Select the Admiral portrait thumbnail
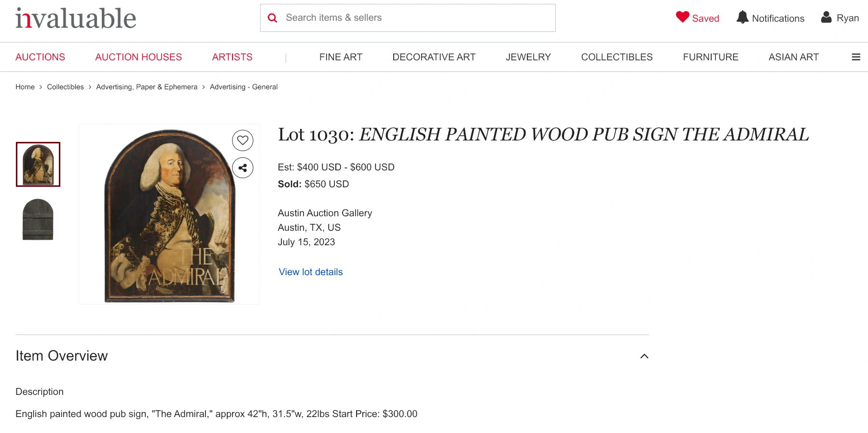Screen dimensions: 868x433 38,164
